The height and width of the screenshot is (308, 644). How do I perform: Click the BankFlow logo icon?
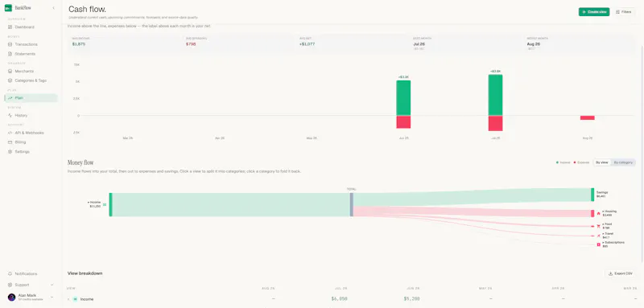click(x=8, y=8)
